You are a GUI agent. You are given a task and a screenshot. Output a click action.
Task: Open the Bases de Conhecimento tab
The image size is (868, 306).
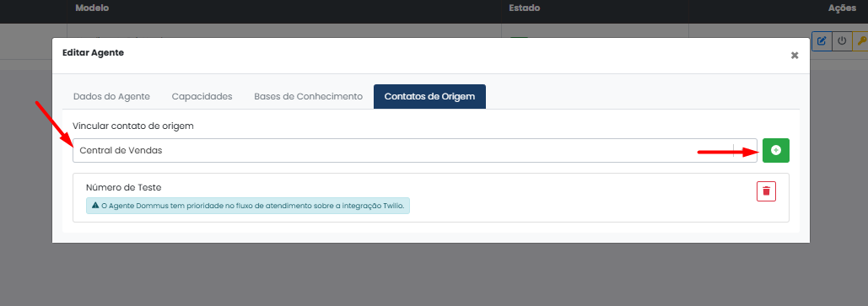point(309,96)
